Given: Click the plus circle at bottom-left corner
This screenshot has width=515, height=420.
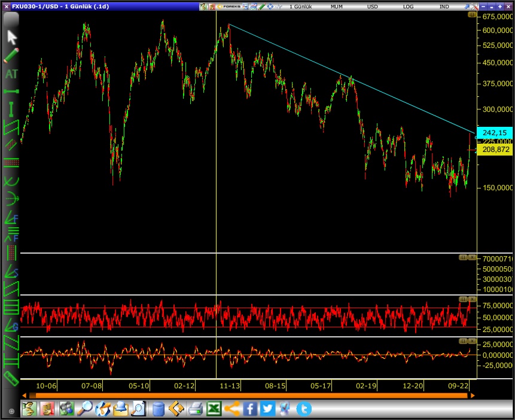Looking at the screenshot, I should (x=11, y=411).
